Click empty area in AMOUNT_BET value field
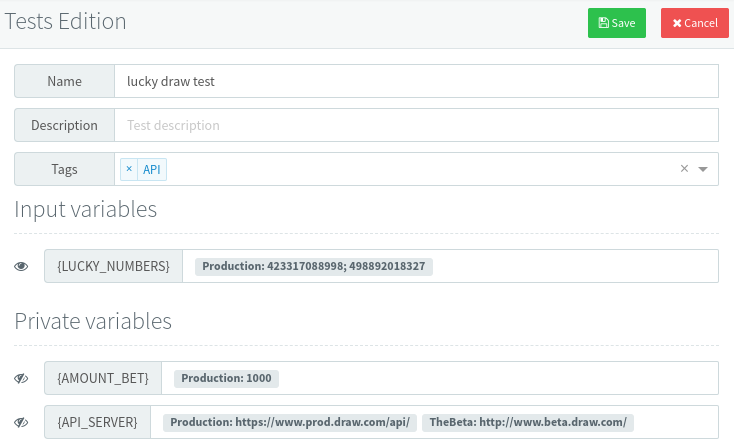This screenshot has width=734, height=448. pos(500,378)
